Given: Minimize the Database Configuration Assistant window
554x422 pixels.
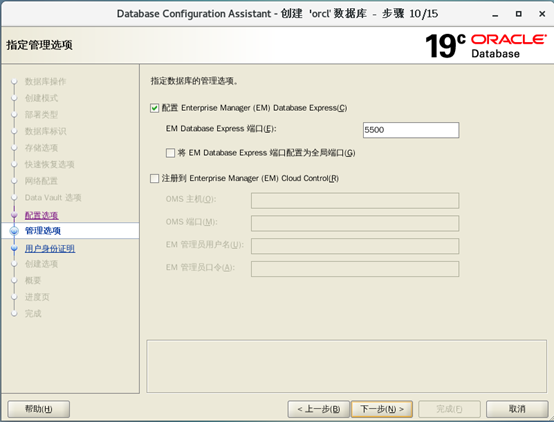Looking at the screenshot, I should pyautogui.click(x=495, y=14).
